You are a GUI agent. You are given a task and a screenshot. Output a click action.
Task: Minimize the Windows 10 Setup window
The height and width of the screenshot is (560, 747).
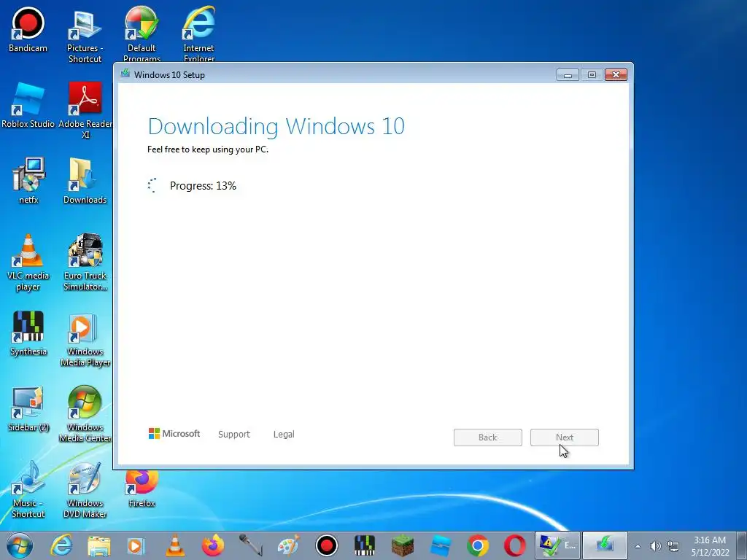point(568,75)
